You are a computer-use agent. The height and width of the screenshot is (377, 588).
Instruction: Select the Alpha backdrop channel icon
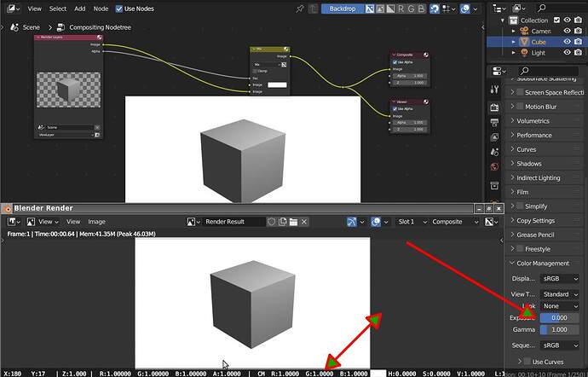(x=390, y=9)
